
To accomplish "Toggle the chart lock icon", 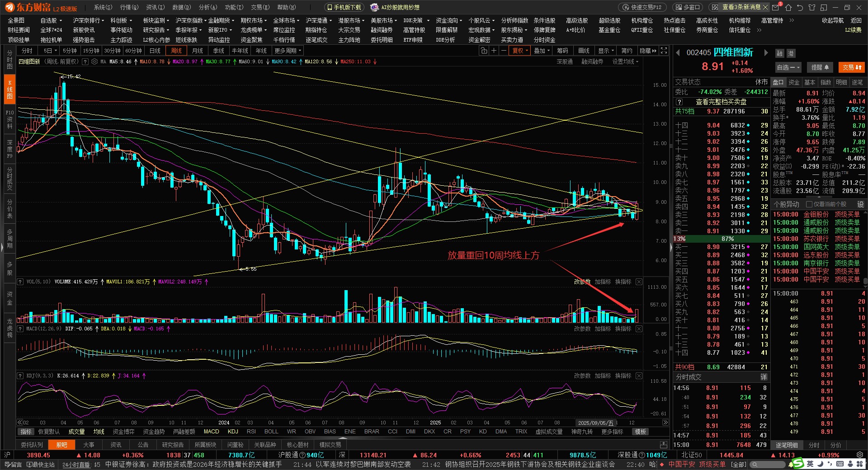I will tap(484, 51).
